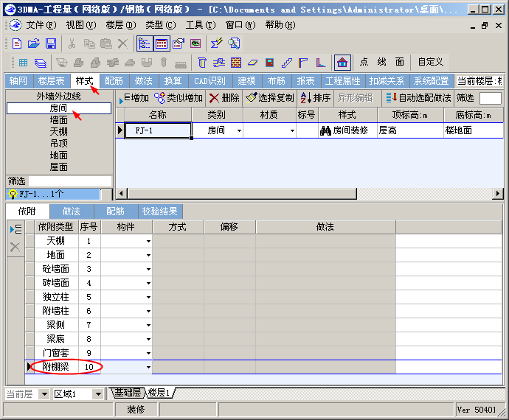Click the slab parallelogram icon

(252, 63)
